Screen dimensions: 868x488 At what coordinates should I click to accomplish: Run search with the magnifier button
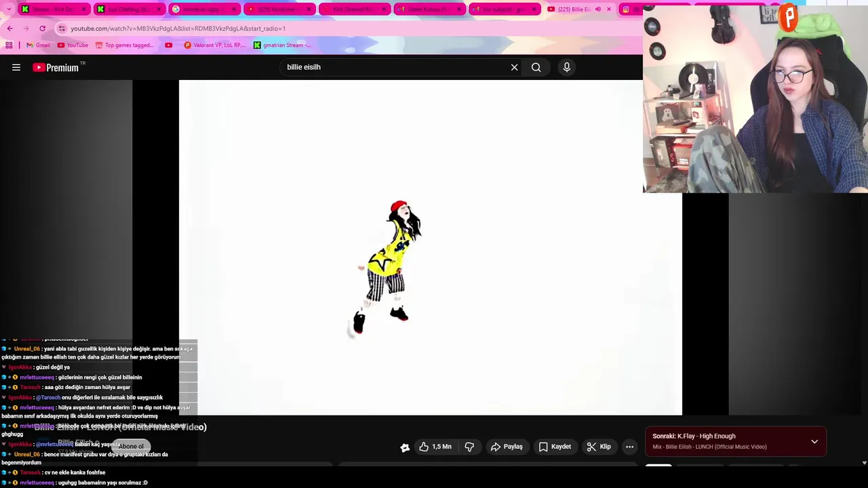click(x=536, y=67)
